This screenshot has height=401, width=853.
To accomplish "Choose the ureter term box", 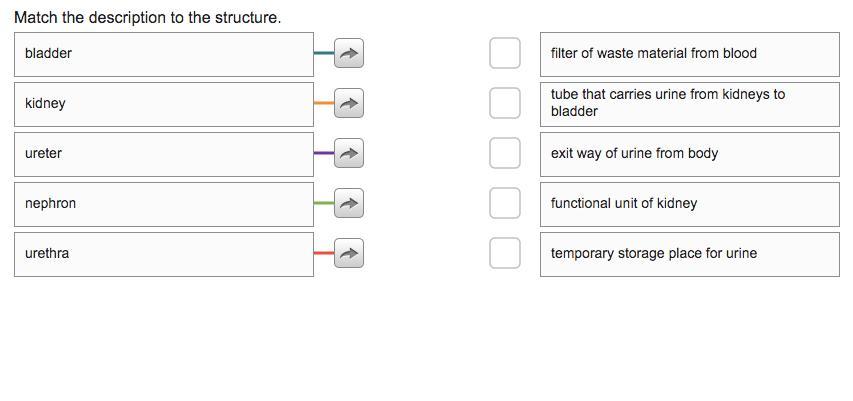I will [x=164, y=154].
